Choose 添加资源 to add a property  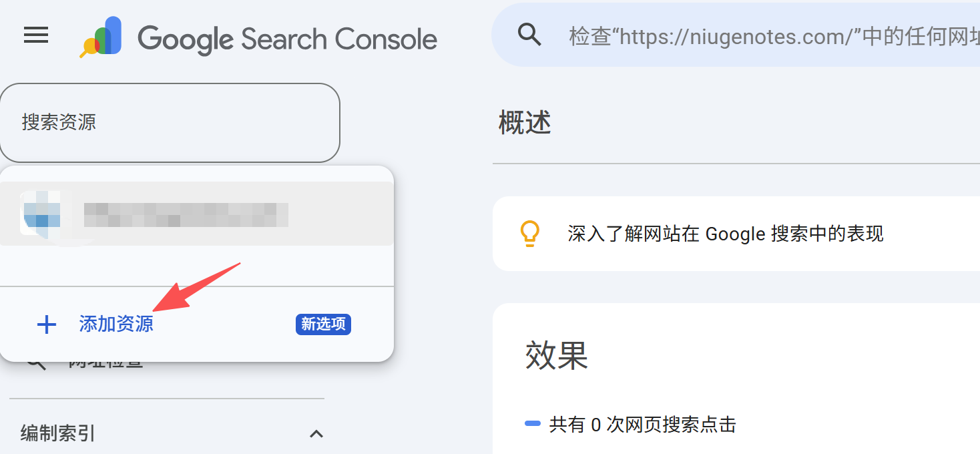click(x=116, y=324)
